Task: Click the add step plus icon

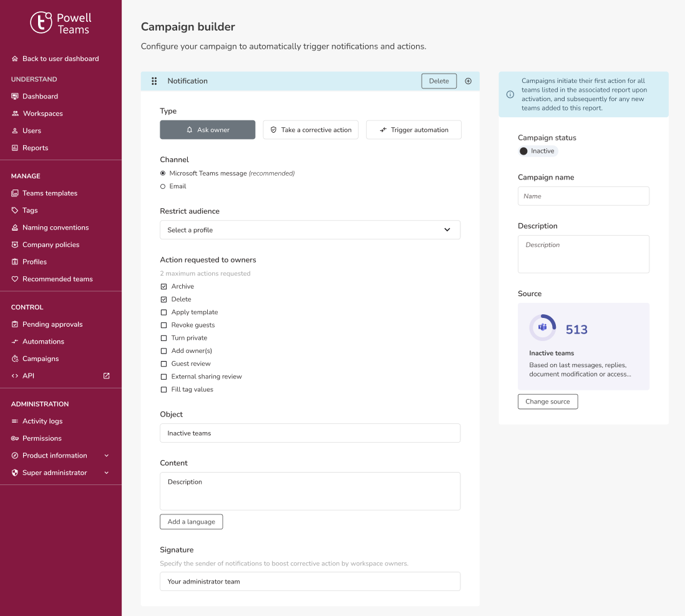Action: 468,81
